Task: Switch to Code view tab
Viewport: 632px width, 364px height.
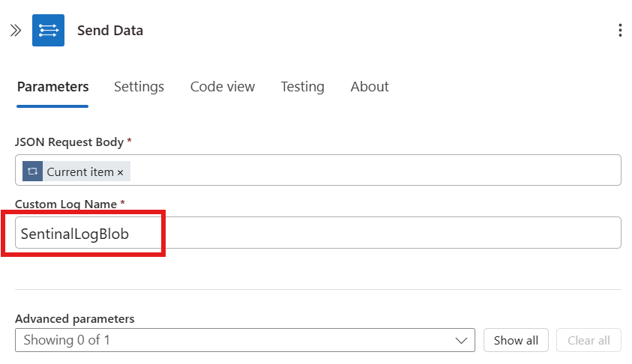Action: click(x=223, y=87)
